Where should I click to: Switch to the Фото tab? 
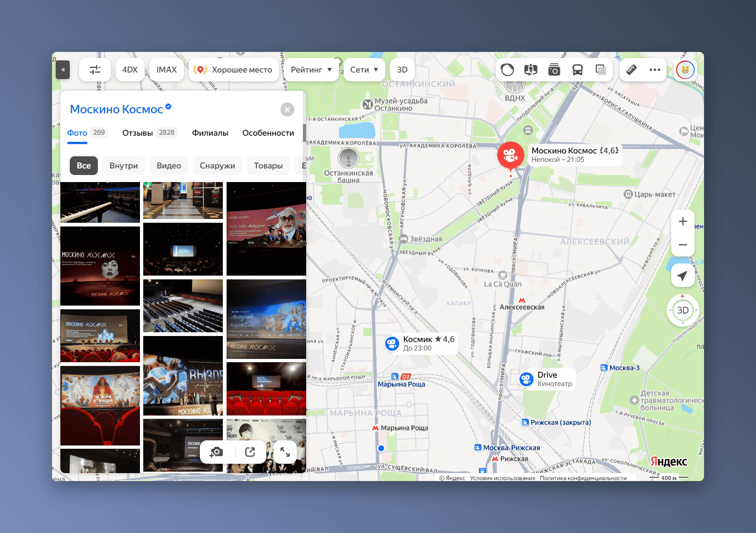pyautogui.click(x=87, y=133)
